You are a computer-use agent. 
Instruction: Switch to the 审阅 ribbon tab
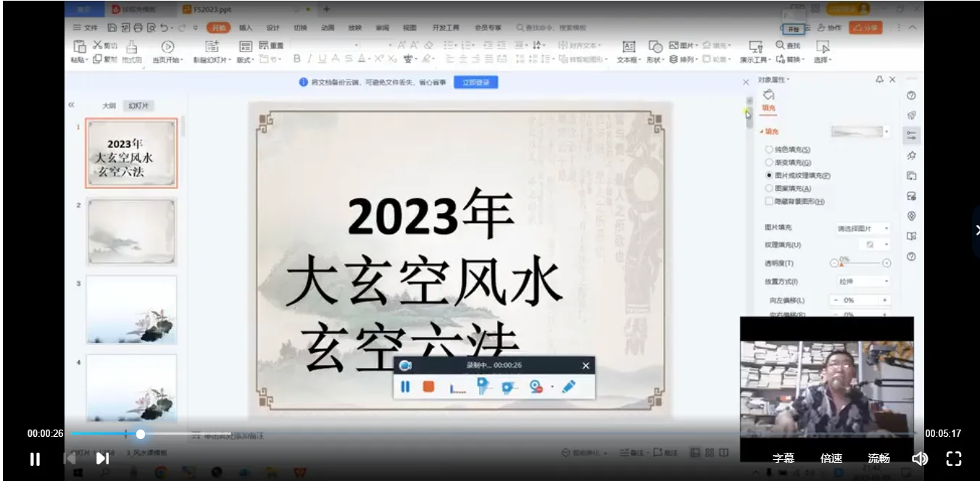(382, 28)
